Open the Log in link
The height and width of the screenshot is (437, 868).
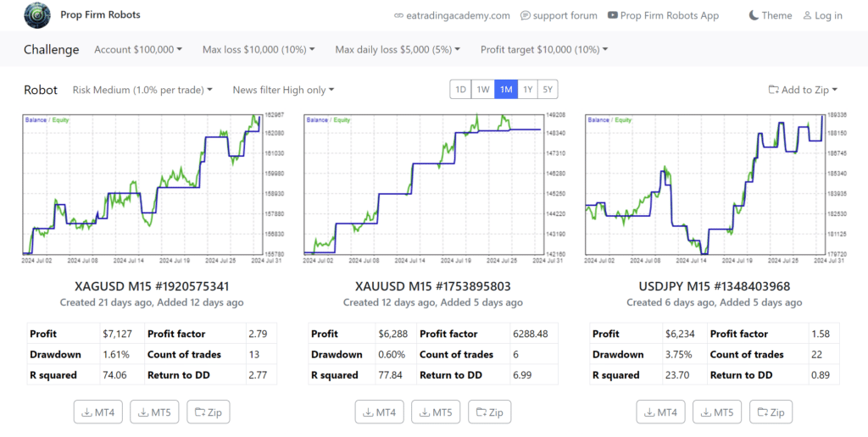click(x=821, y=15)
